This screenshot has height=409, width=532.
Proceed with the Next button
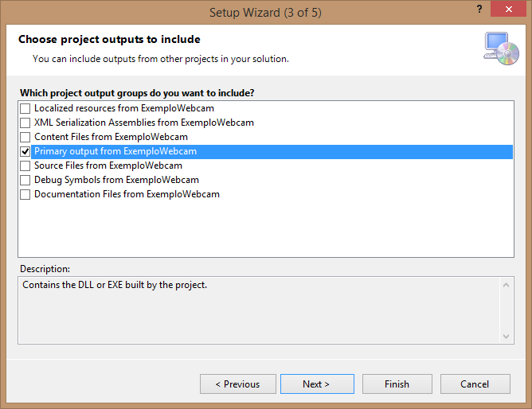(x=317, y=384)
